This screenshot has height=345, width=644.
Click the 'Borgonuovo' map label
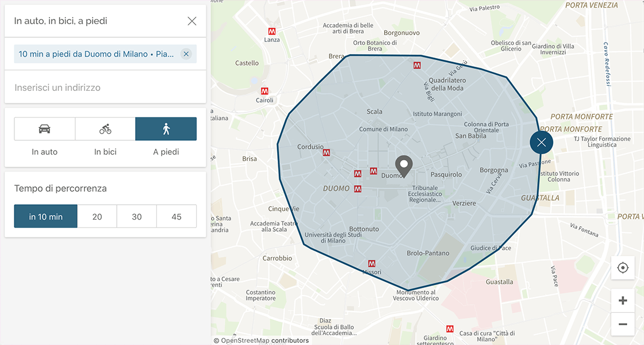point(402,33)
